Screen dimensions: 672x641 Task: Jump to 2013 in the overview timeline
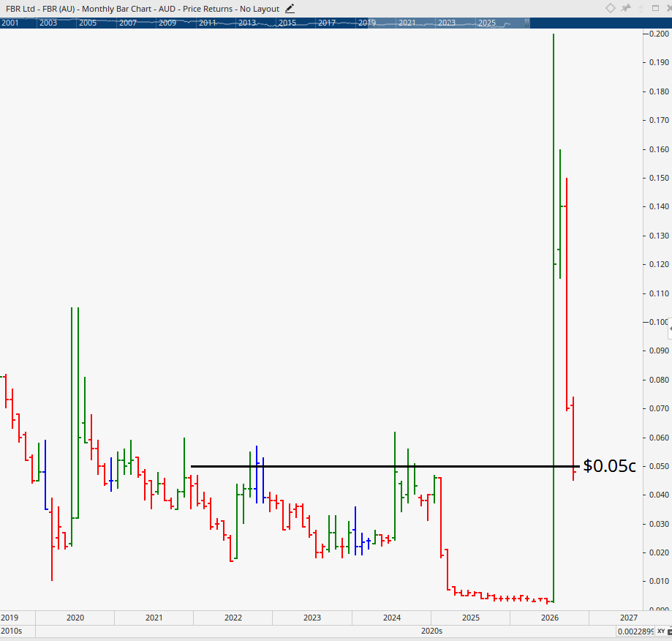pyautogui.click(x=247, y=23)
